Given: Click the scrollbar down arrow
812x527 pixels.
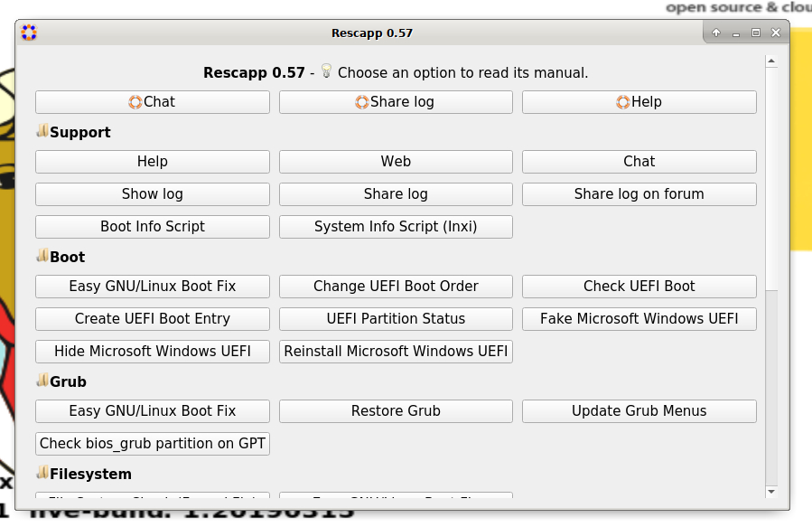Looking at the screenshot, I should (x=771, y=492).
